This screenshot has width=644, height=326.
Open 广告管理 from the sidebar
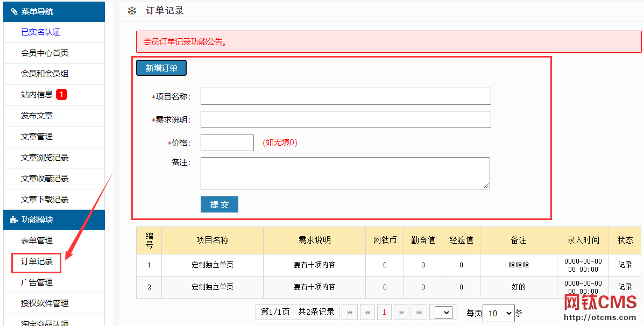click(x=36, y=282)
